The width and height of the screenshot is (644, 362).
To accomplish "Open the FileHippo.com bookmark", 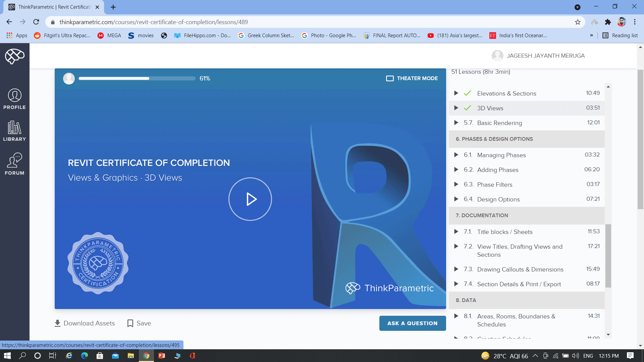I will 203,36.
